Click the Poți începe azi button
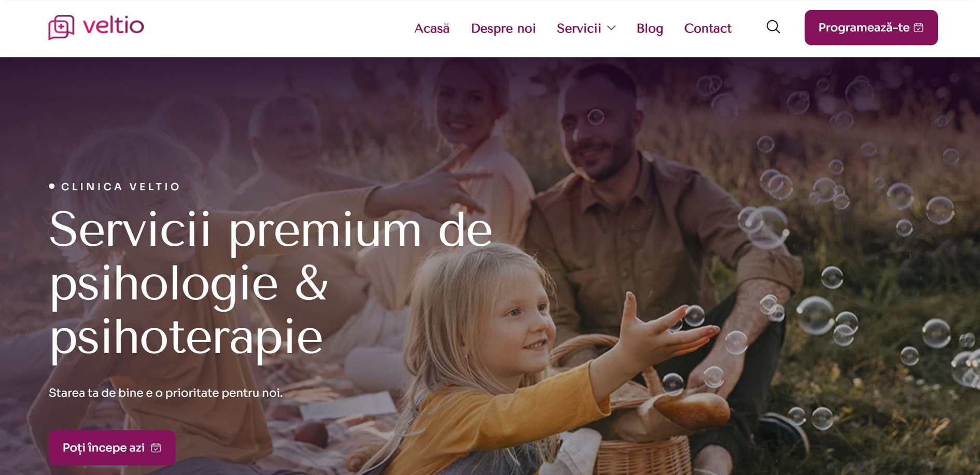This screenshot has width=980, height=475. [112, 448]
